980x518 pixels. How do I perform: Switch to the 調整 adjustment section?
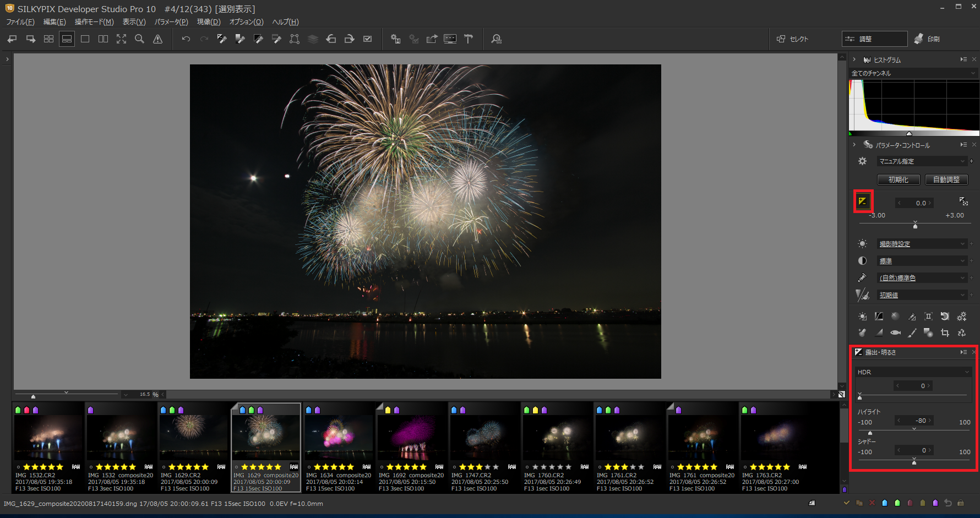pos(874,39)
